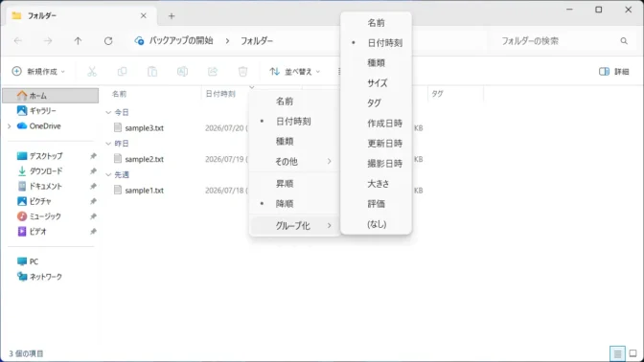
Task: Select (なし) to remove grouping
Action: [376, 224]
